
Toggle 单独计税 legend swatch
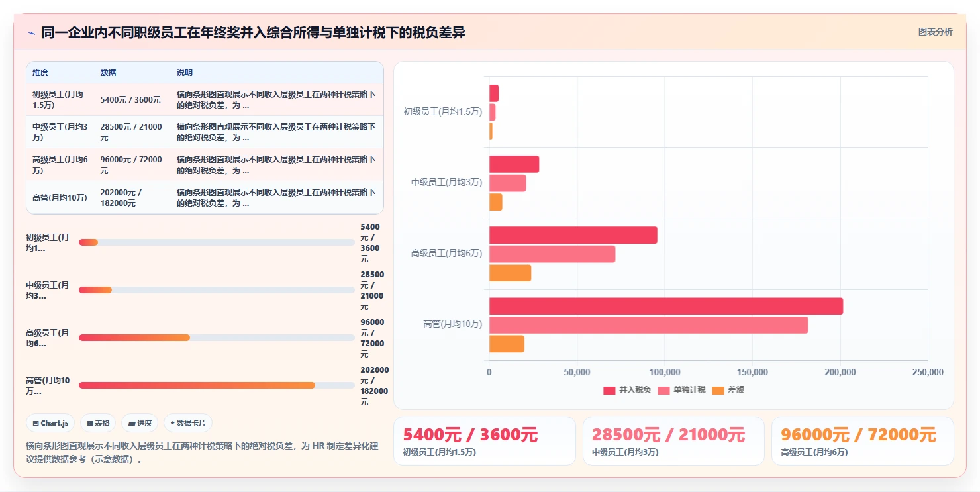[x=663, y=390]
